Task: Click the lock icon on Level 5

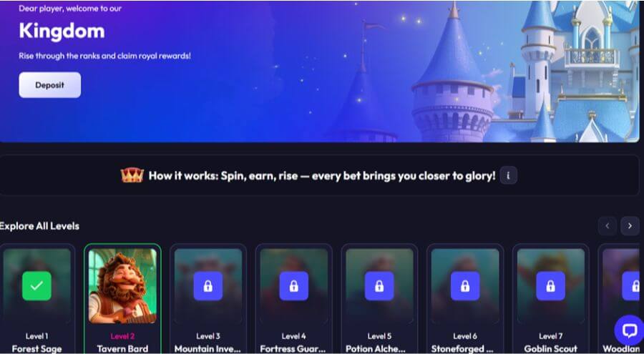Action: tap(379, 286)
